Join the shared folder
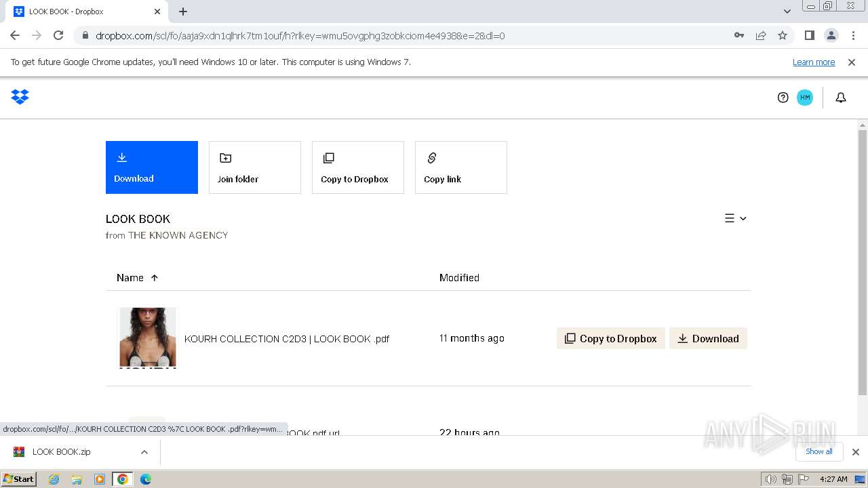 click(x=255, y=167)
